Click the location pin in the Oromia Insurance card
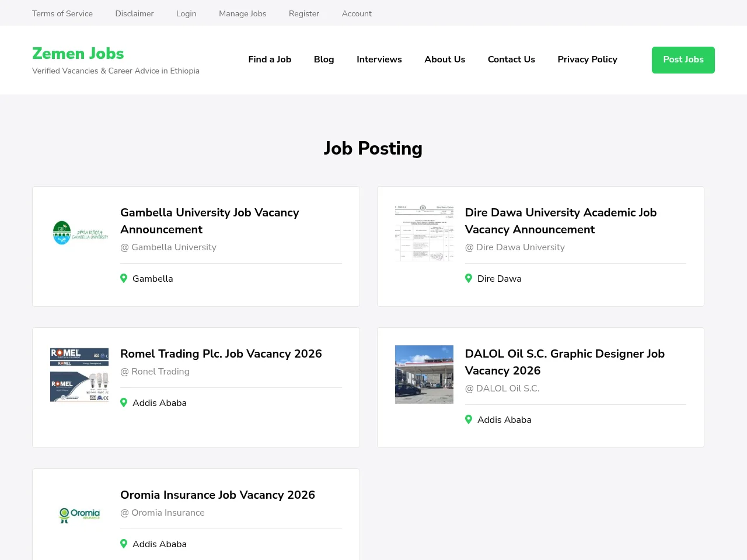Viewport: 747px width, 560px height. click(x=124, y=544)
